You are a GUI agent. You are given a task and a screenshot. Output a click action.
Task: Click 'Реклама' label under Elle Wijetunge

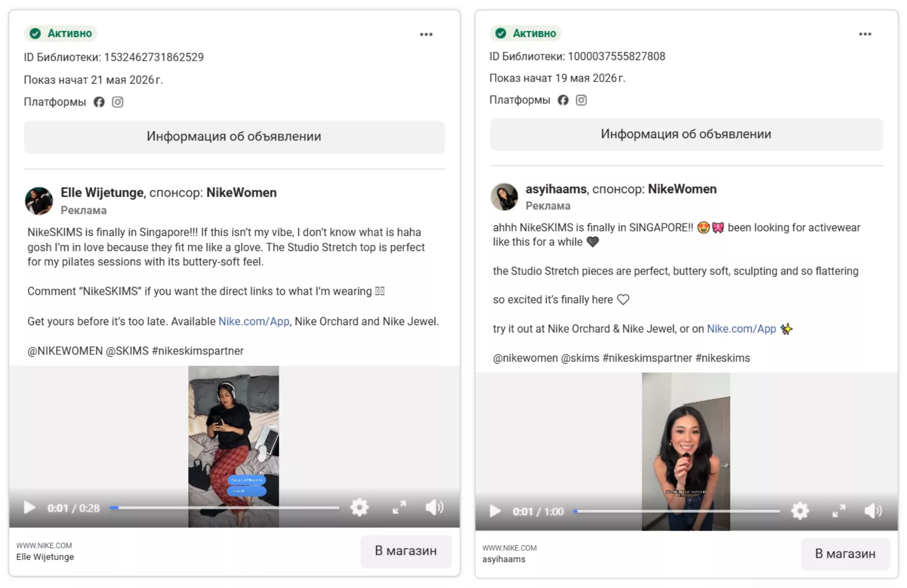(x=84, y=210)
